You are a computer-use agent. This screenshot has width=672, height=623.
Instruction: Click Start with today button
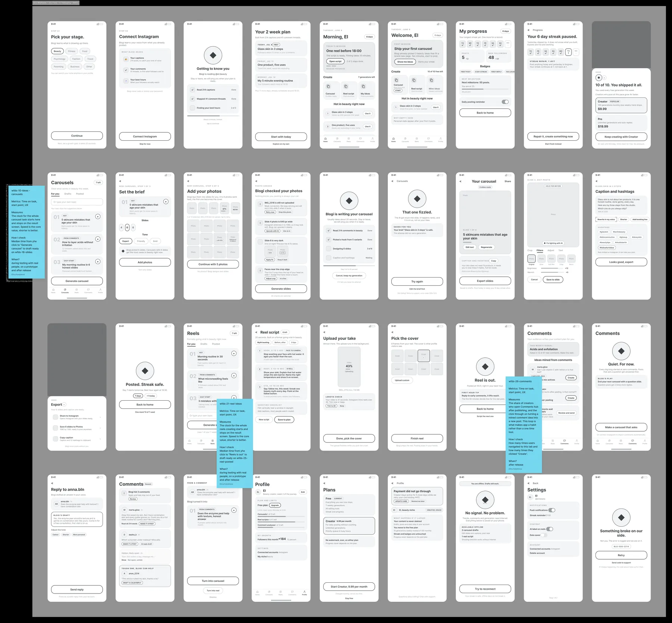[281, 137]
